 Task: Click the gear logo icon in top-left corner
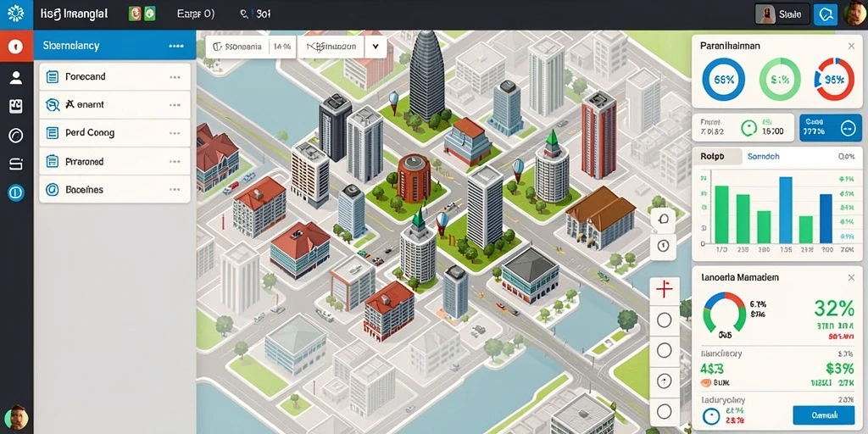[15, 14]
